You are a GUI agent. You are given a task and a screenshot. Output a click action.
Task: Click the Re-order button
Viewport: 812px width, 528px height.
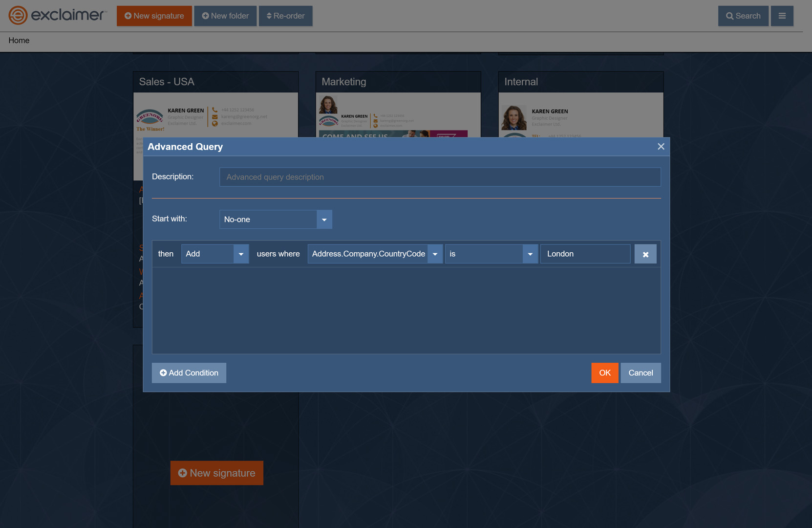(286, 16)
